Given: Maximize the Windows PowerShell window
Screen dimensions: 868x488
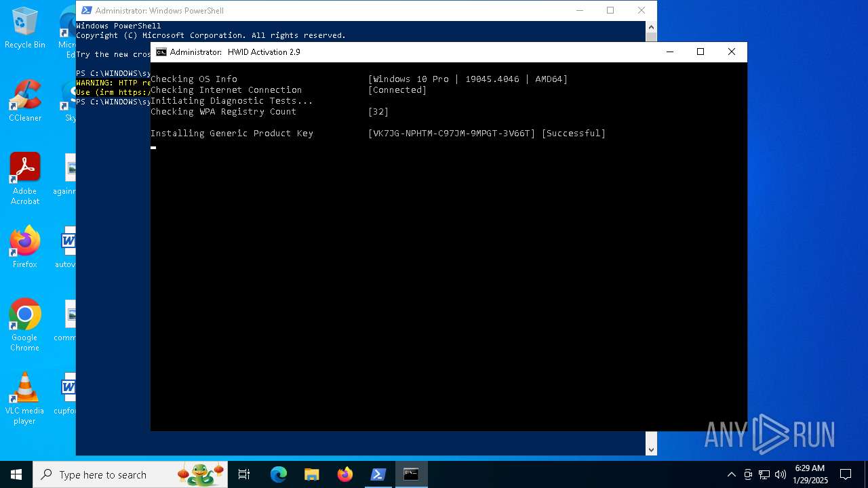Looking at the screenshot, I should click(610, 10).
